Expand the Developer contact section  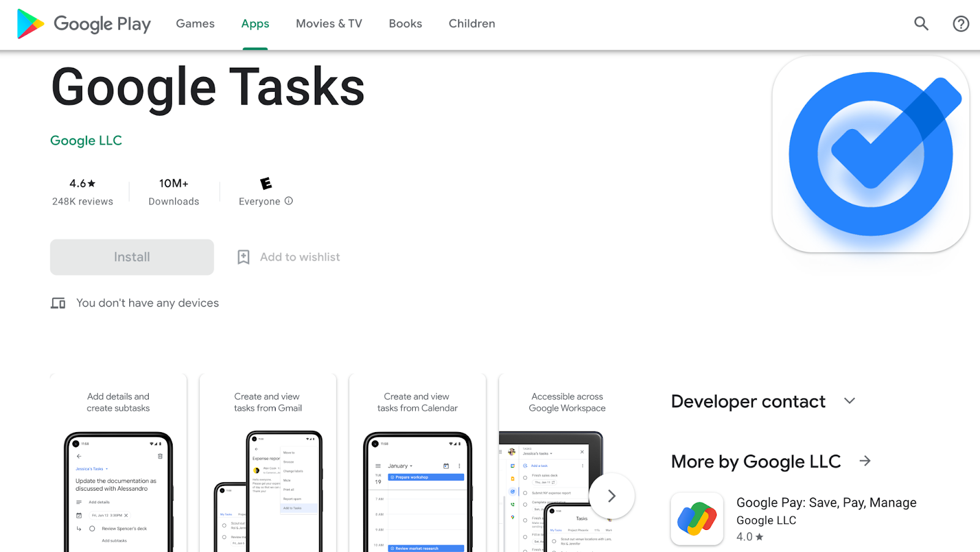click(850, 401)
